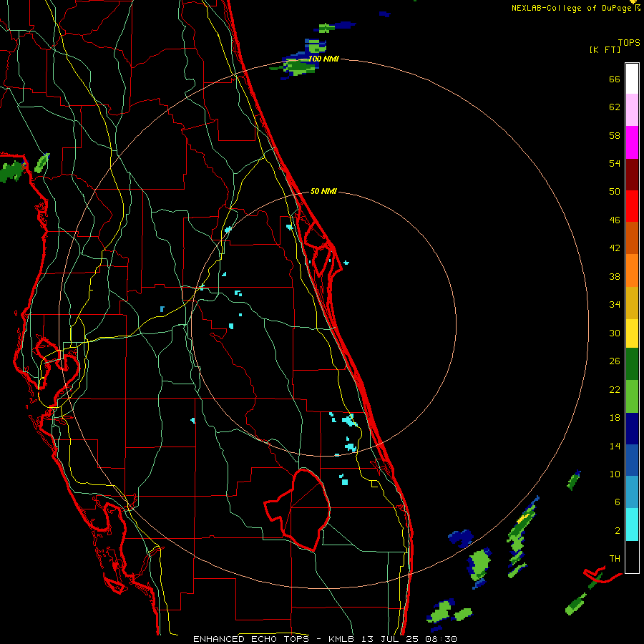The width and height of the screenshot is (644, 644).
Task: Click the sky blue legend swatch near 6
Action: click(x=632, y=492)
